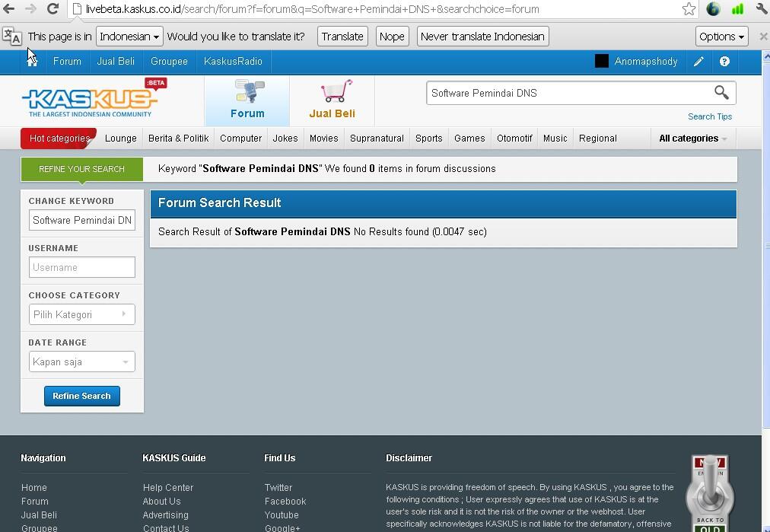Viewport: 770px width, 532px height.
Task: Open the Games category
Action: pos(469,139)
